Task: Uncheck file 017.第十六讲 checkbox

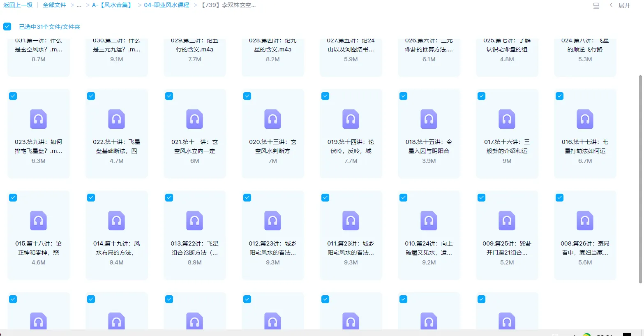Action: 482,96
